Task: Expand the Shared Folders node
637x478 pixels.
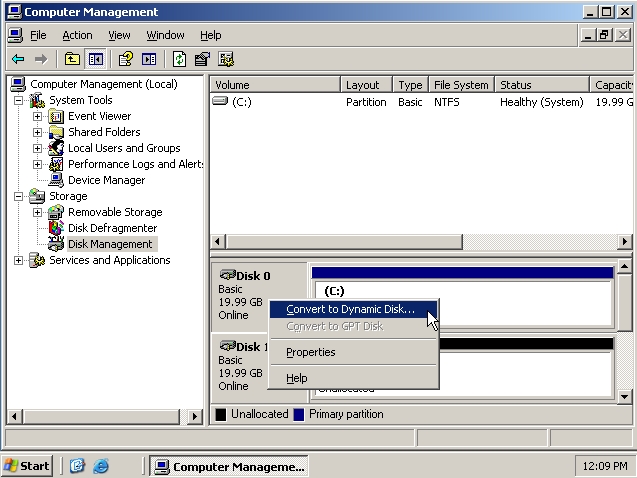Action: point(37,132)
